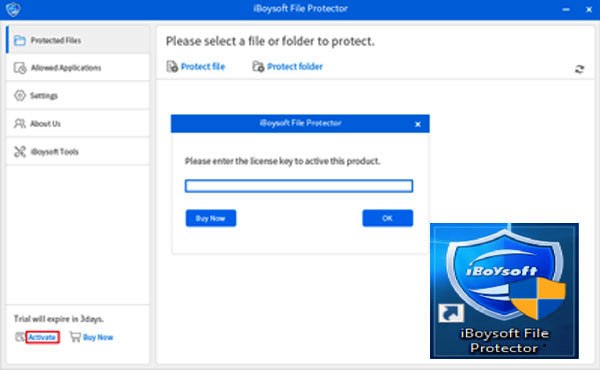Image resolution: width=600 pixels, height=370 pixels.
Task: Click the "Please enter the license key" prompt text
Action: click(282, 161)
